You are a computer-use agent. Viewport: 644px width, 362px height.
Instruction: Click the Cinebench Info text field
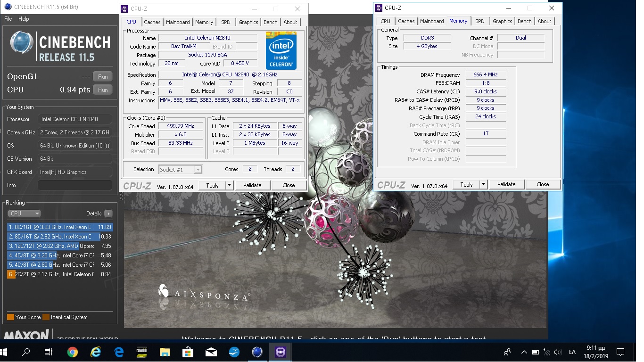coord(75,185)
